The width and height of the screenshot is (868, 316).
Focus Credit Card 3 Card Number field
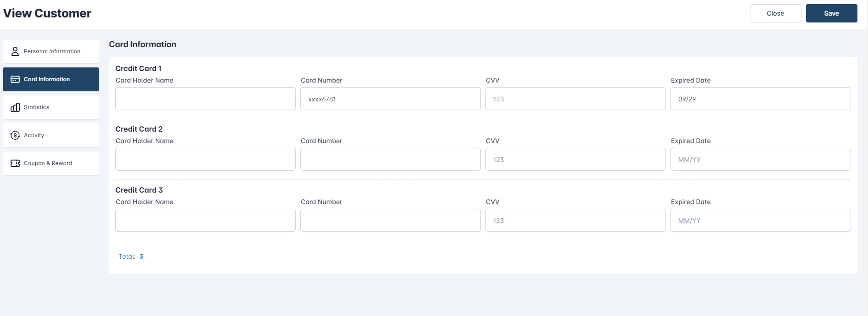(390, 220)
